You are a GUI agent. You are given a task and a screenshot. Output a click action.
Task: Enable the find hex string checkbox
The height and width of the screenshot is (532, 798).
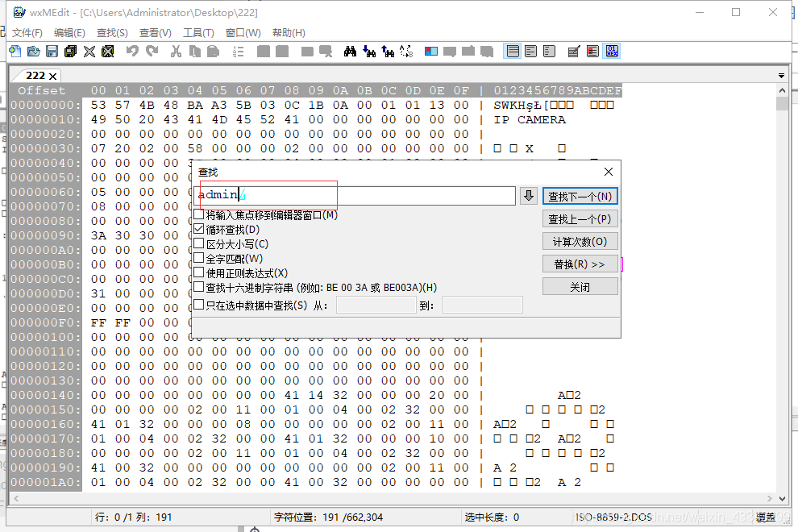pyautogui.click(x=199, y=287)
